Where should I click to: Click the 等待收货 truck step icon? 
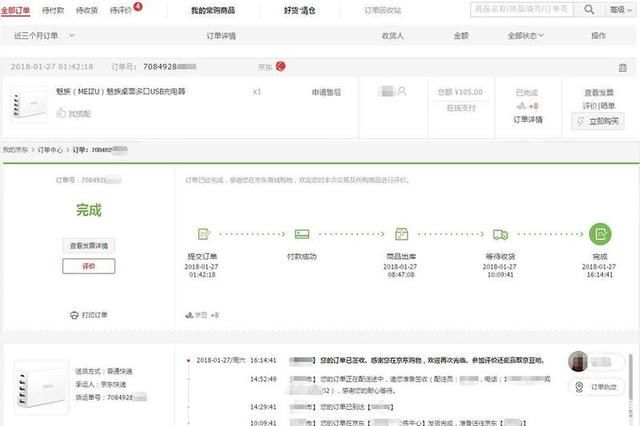pyautogui.click(x=500, y=234)
